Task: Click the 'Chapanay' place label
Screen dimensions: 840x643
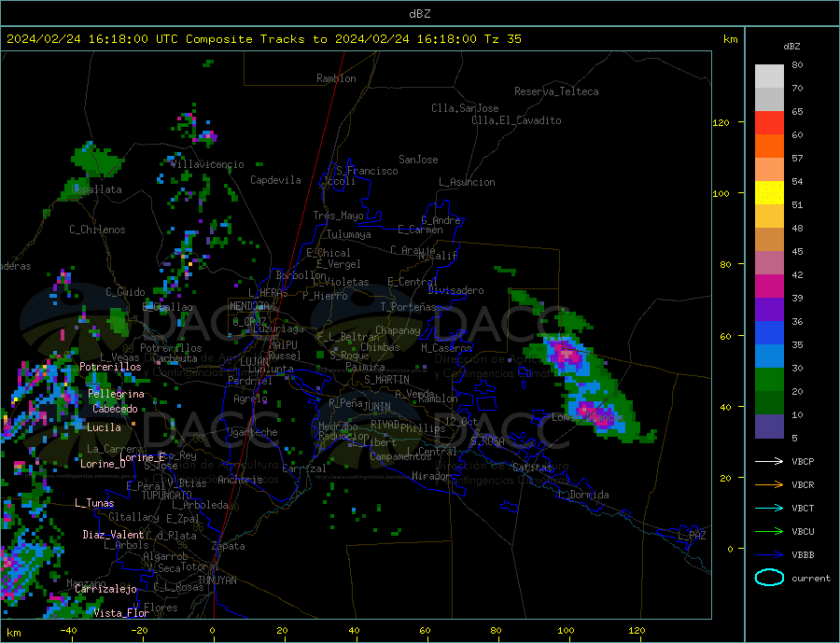Action: coord(398,330)
